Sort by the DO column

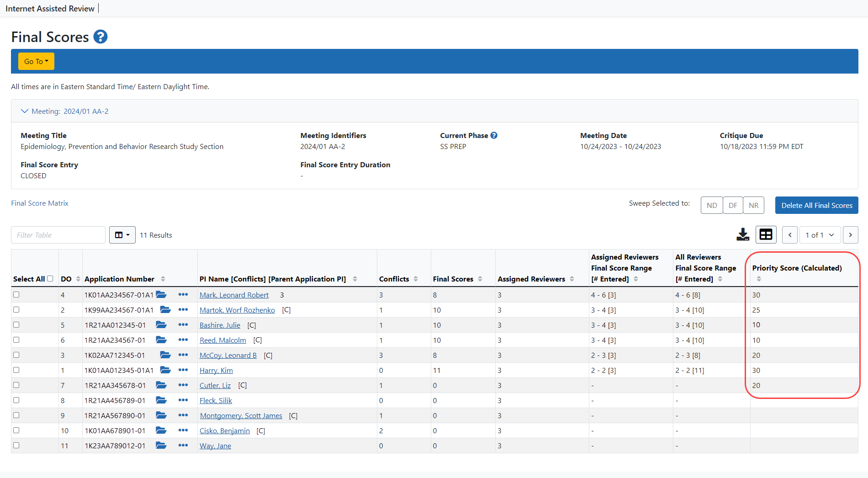point(78,279)
